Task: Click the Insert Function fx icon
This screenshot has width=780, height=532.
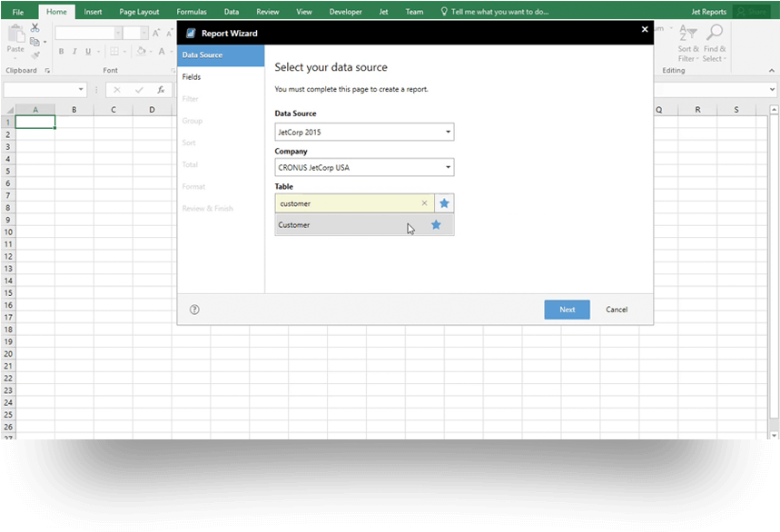Action: 161,90
